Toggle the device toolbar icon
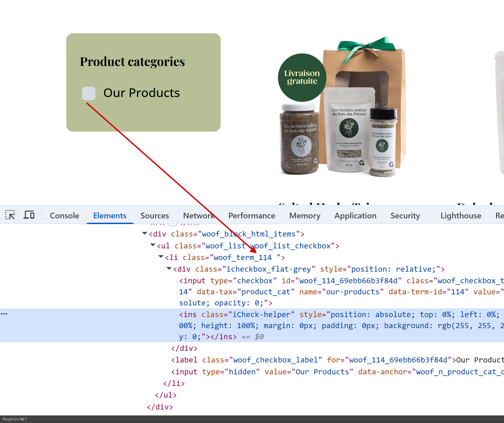The width and height of the screenshot is (504, 423). pyautogui.click(x=29, y=215)
